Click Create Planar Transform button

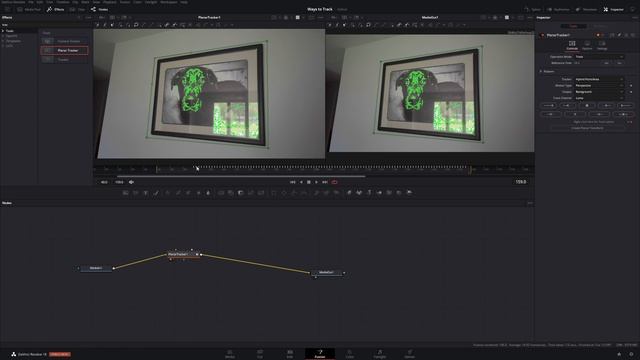click(587, 128)
